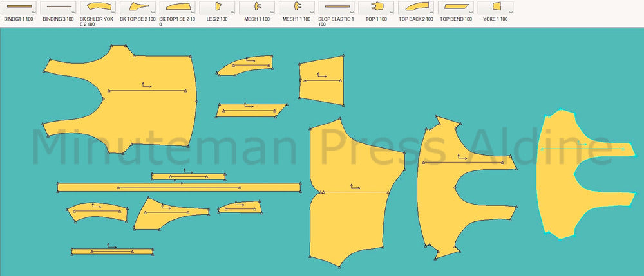Click the TOP 1 100 piece thumbnail
644x276 pixels.
376,7
